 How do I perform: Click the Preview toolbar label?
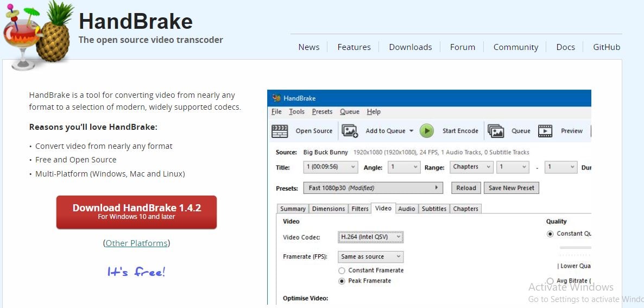[572, 131]
